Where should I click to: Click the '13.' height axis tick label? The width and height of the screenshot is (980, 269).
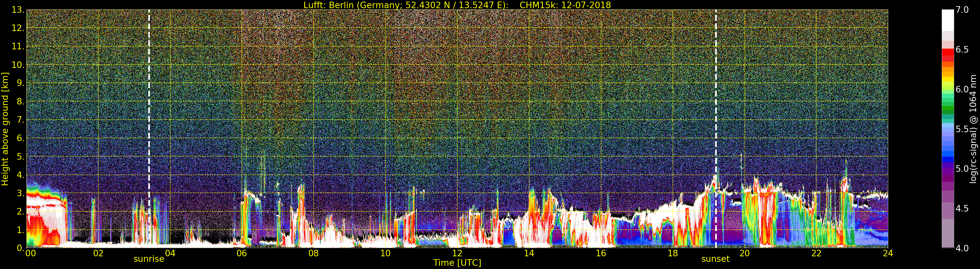pos(18,10)
